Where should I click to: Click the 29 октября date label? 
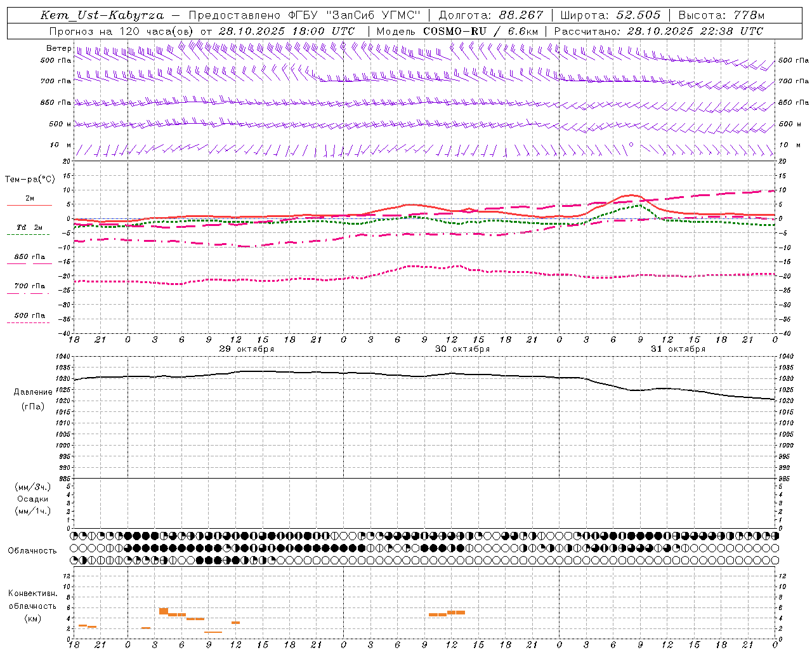coord(247,349)
